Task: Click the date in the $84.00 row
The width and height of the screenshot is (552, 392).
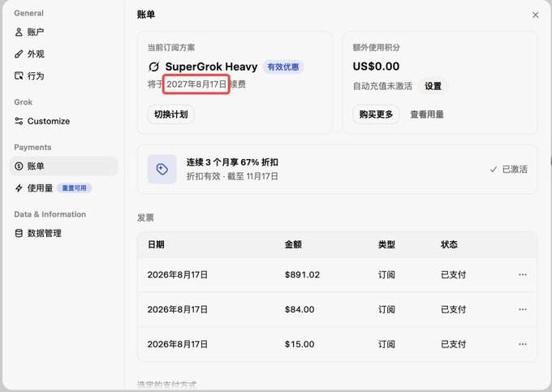Action: (178, 310)
